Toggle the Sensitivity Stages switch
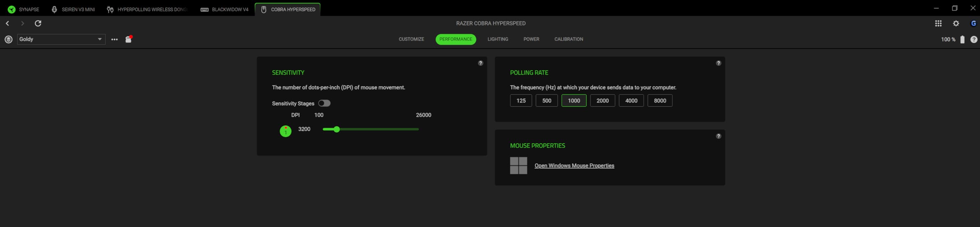The image size is (980, 227). [x=324, y=103]
